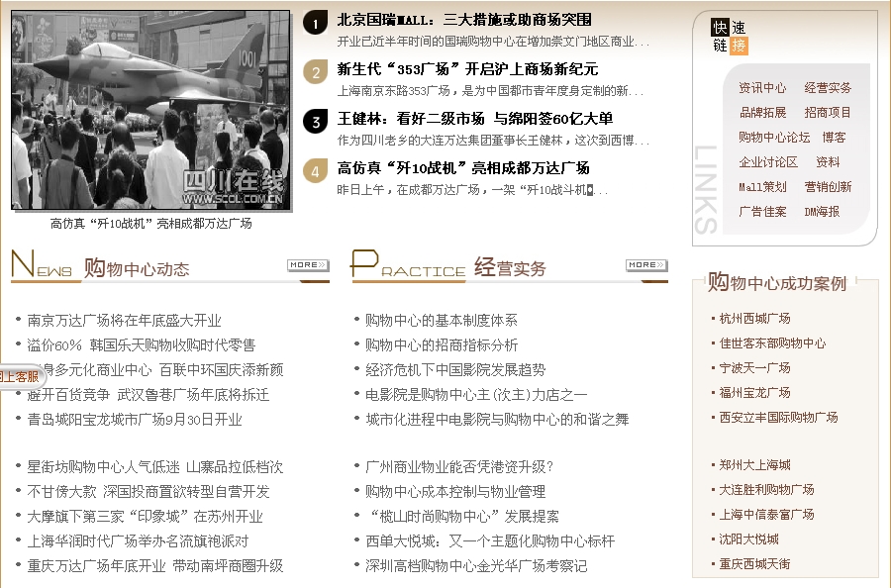Image resolution: width=891 pixels, height=588 pixels.
Task: Click summary text starting 开业已近半年时间的国瑞购物中心
Action: coord(493,42)
